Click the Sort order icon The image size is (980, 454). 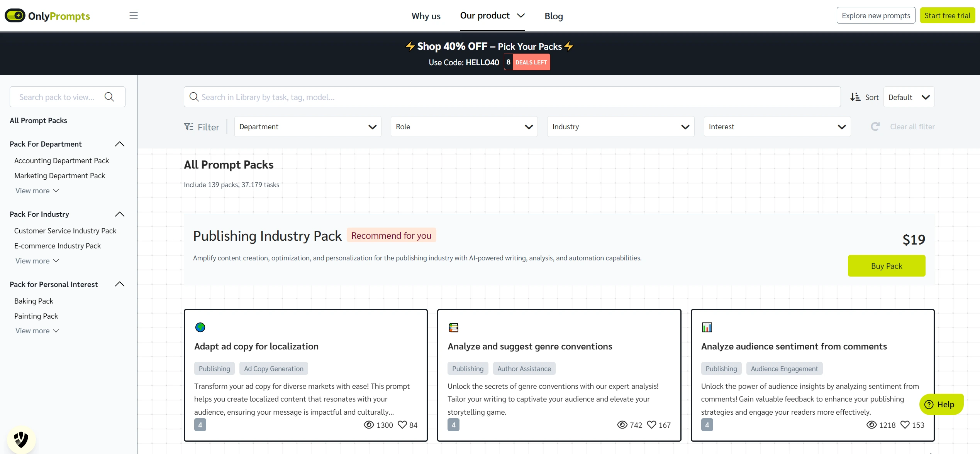(855, 97)
